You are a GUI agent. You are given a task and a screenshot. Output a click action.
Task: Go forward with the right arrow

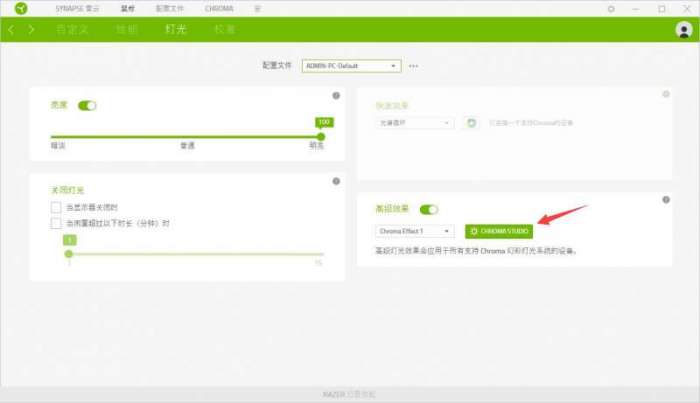[31, 29]
